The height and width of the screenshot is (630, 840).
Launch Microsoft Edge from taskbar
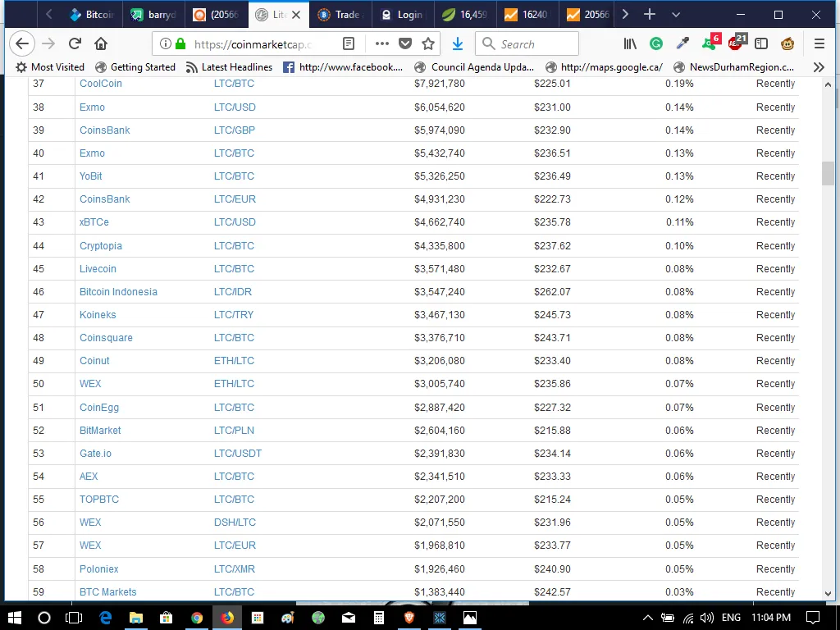click(x=106, y=618)
